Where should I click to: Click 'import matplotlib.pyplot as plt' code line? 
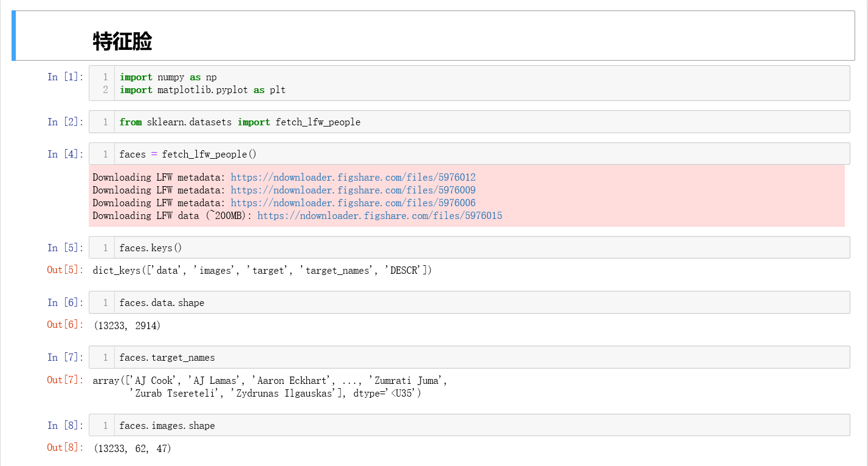pos(202,90)
